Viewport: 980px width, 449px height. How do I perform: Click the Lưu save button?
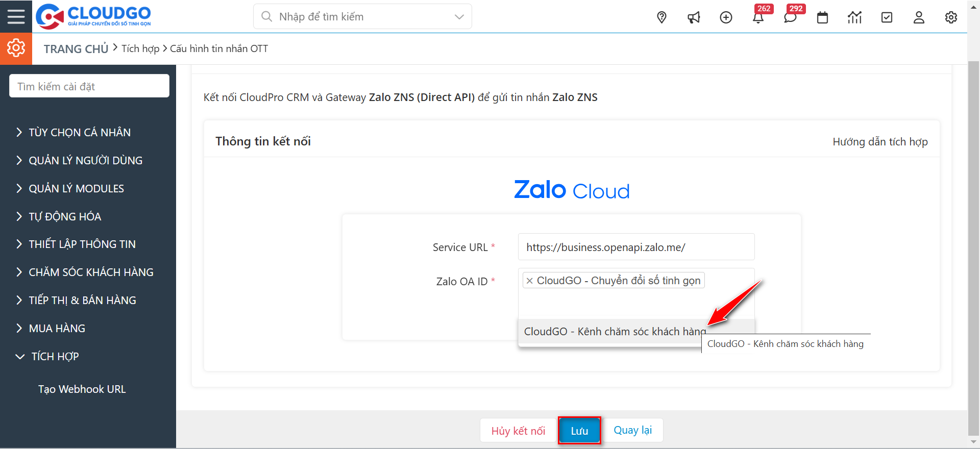(x=579, y=431)
